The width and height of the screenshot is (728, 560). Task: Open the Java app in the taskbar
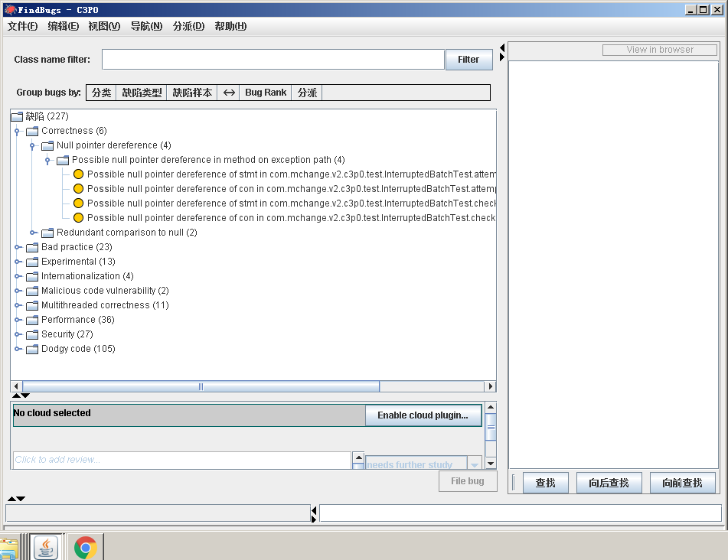click(46, 548)
